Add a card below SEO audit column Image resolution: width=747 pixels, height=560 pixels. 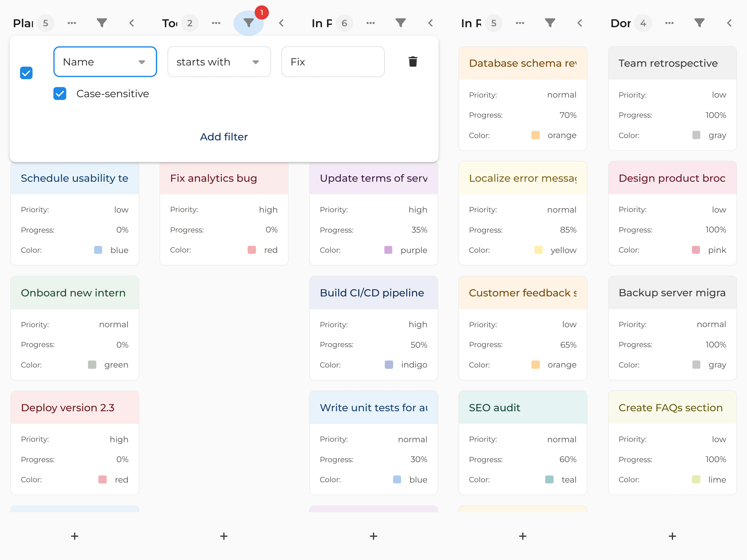[x=523, y=536]
